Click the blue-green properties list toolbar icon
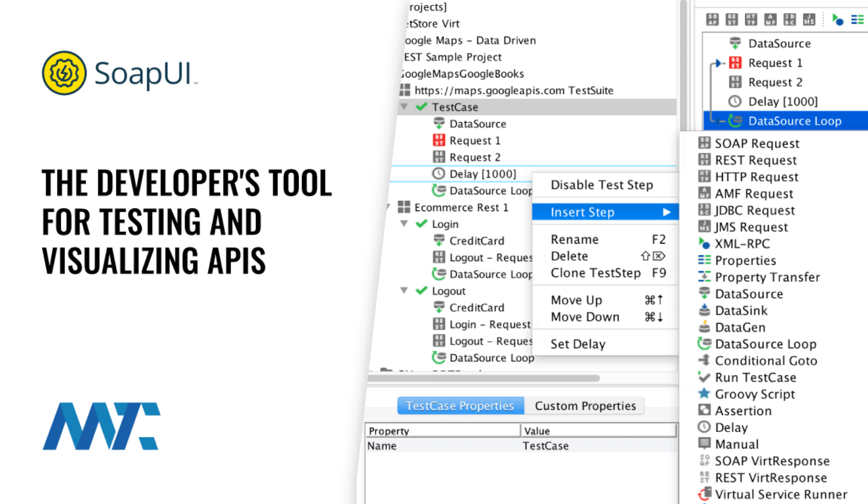This screenshot has height=504, width=868. pyautogui.click(x=857, y=19)
